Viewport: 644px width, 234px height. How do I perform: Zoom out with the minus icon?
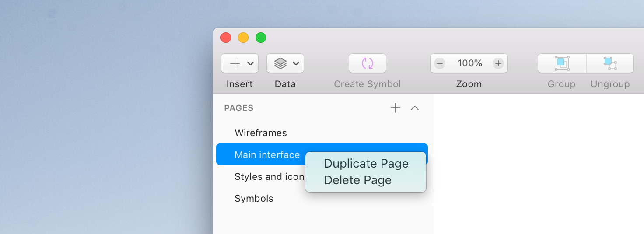440,63
